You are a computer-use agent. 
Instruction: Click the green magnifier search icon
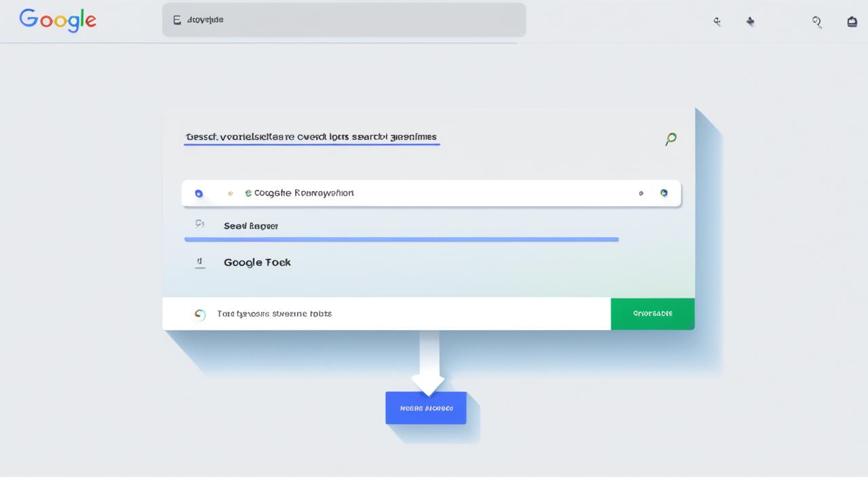click(x=670, y=139)
